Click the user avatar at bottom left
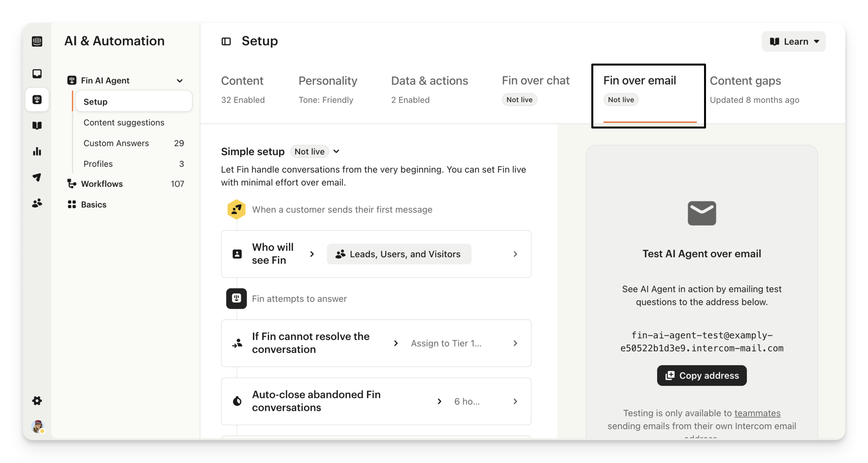This screenshot has height=463, width=868. (x=38, y=426)
